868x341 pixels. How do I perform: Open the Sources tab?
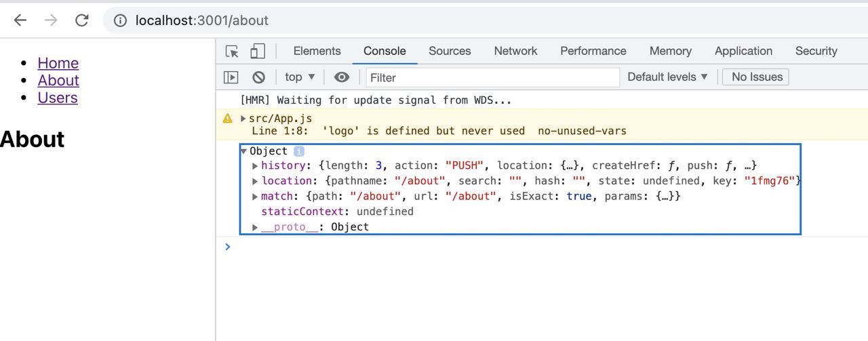click(450, 51)
